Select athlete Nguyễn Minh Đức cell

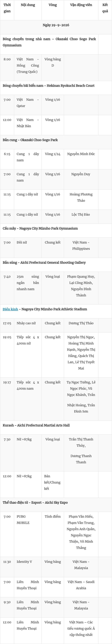coord(81,159)
